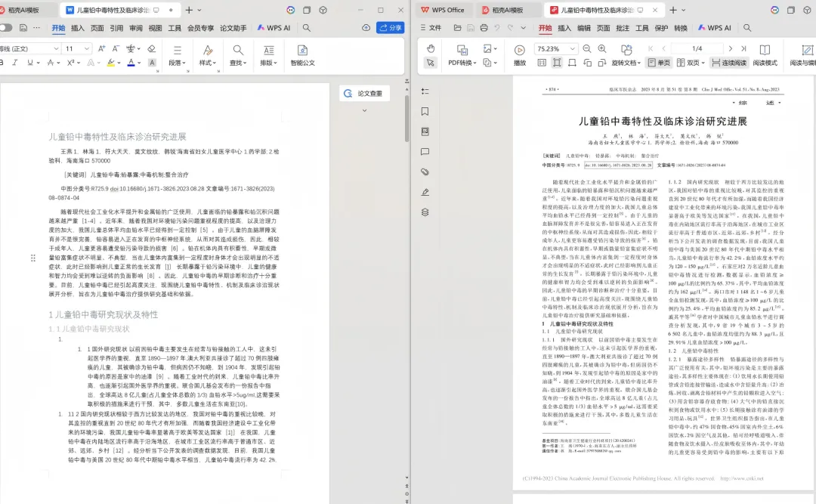The width and height of the screenshot is (816, 504).
Task: Open the 段落 paragraph menu
Action: pos(177,55)
